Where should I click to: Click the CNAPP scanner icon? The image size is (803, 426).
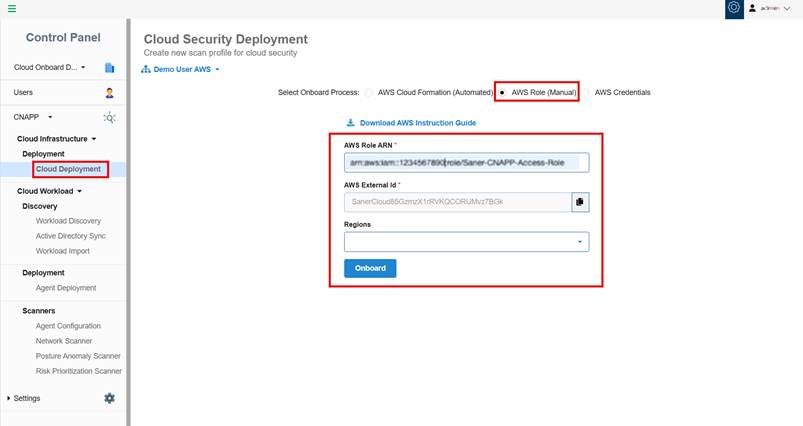[x=110, y=118]
